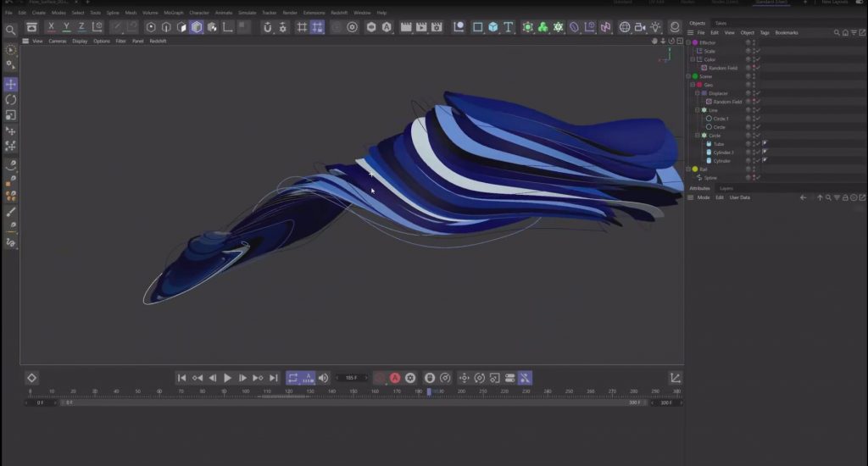Add a Cube primitive object
The image size is (868, 466).
click(492, 27)
